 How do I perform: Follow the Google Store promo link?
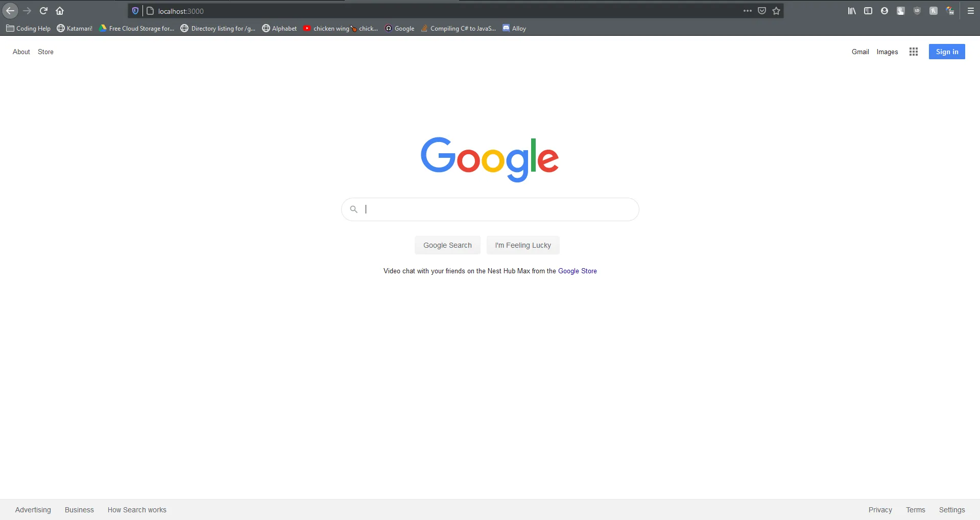577,271
